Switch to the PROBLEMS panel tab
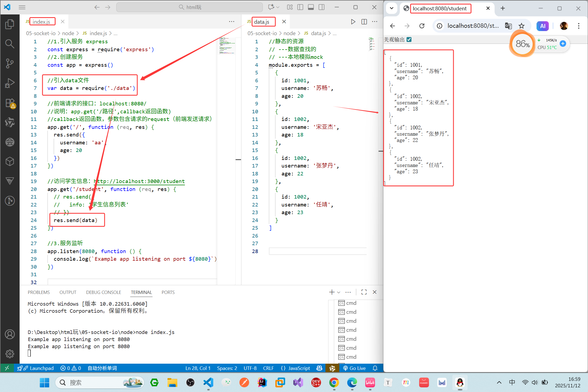 point(39,292)
